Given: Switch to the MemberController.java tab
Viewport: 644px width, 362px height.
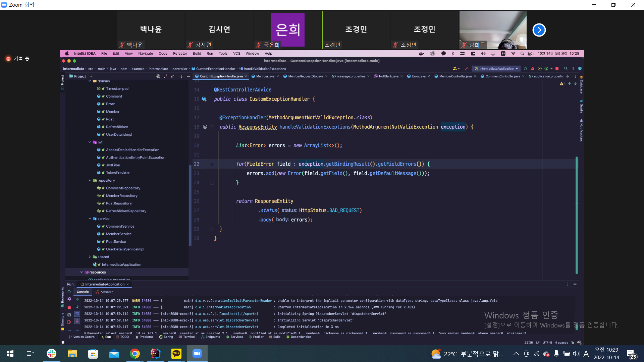Looking at the screenshot, I should [455, 76].
